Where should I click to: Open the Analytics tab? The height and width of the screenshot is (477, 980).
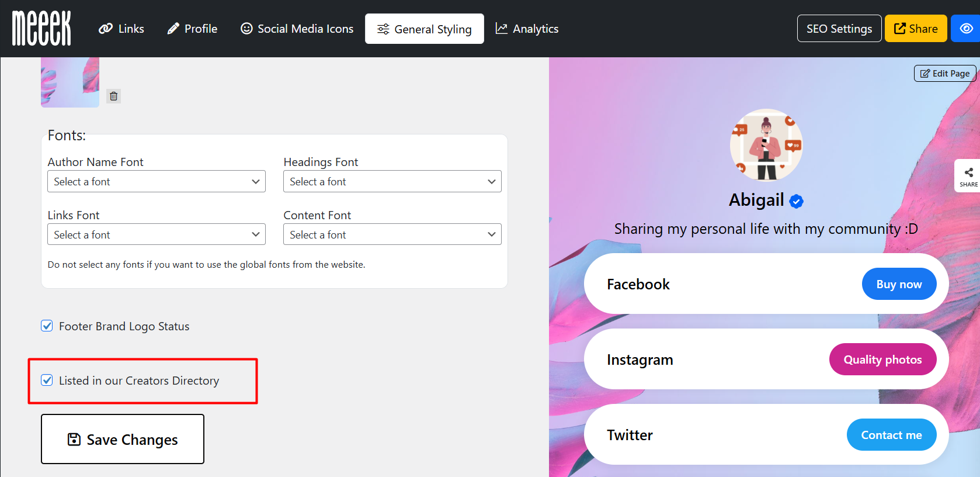click(x=527, y=29)
